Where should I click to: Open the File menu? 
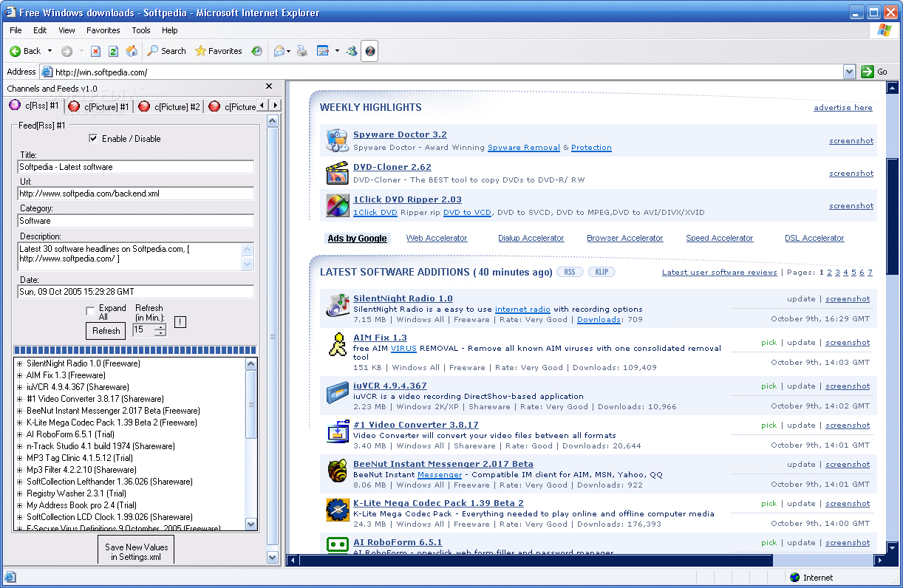16,30
